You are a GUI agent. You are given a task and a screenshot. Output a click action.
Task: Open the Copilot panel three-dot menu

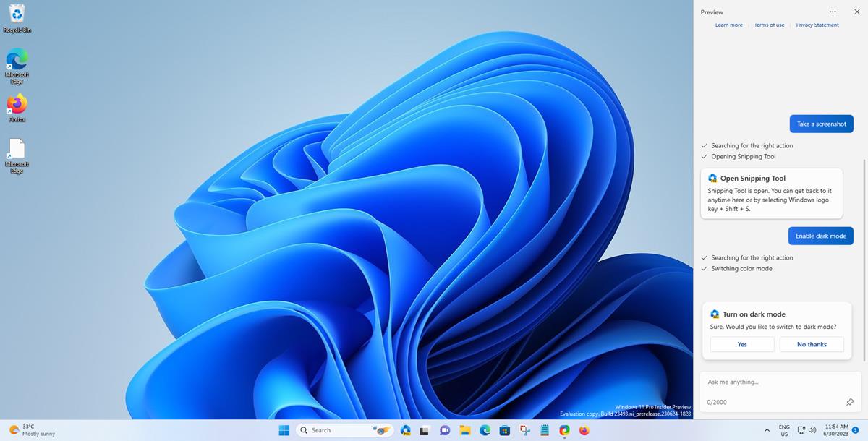coord(833,12)
